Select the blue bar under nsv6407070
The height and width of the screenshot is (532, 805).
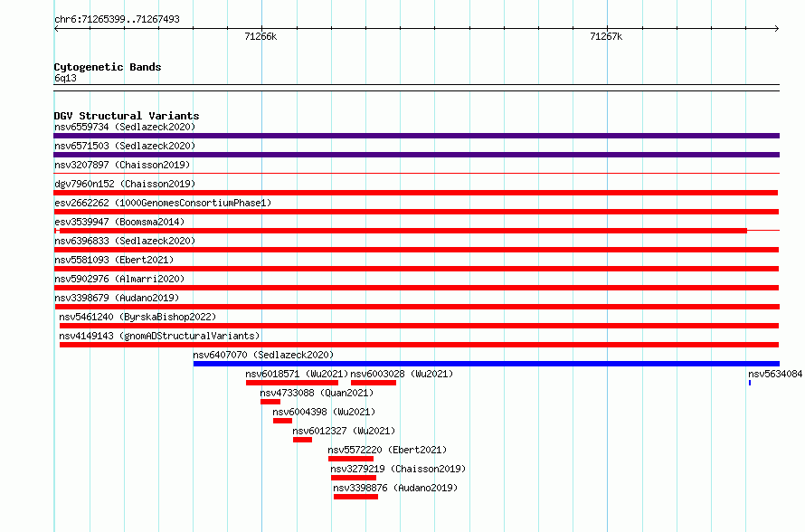[487, 364]
